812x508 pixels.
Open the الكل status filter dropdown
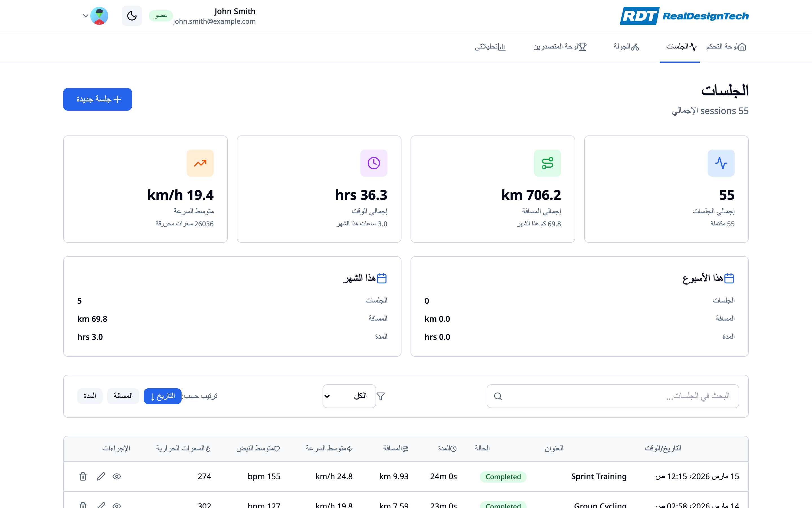coord(349,396)
